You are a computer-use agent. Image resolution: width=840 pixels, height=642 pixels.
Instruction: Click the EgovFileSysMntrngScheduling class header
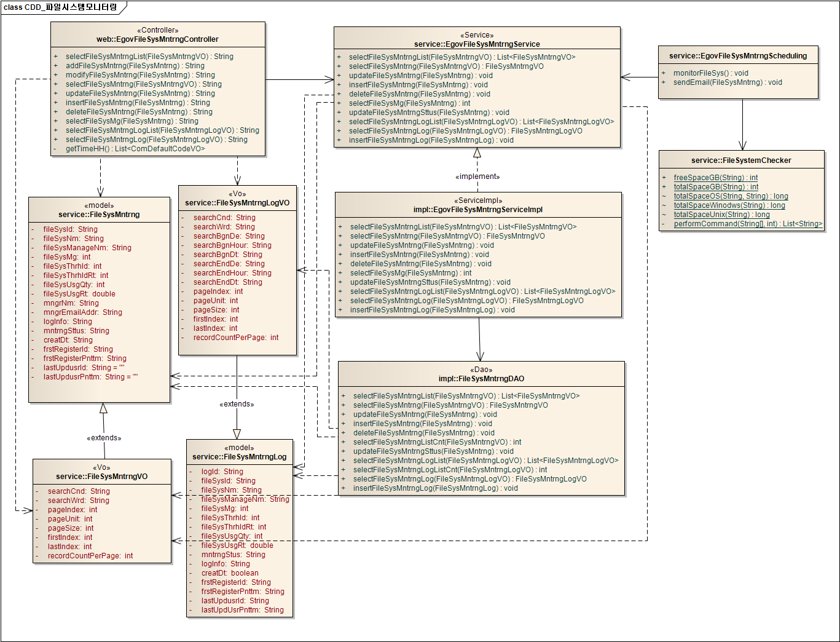pyautogui.click(x=738, y=56)
